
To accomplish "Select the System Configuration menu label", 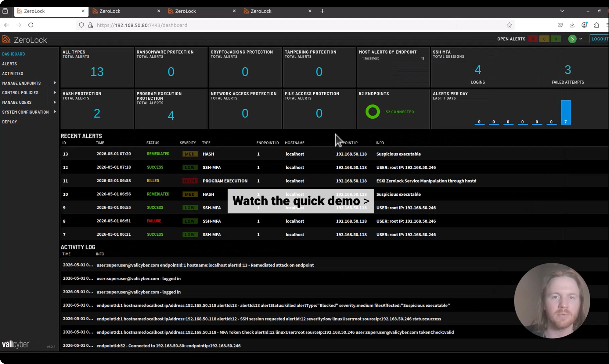I will click(x=25, y=112).
